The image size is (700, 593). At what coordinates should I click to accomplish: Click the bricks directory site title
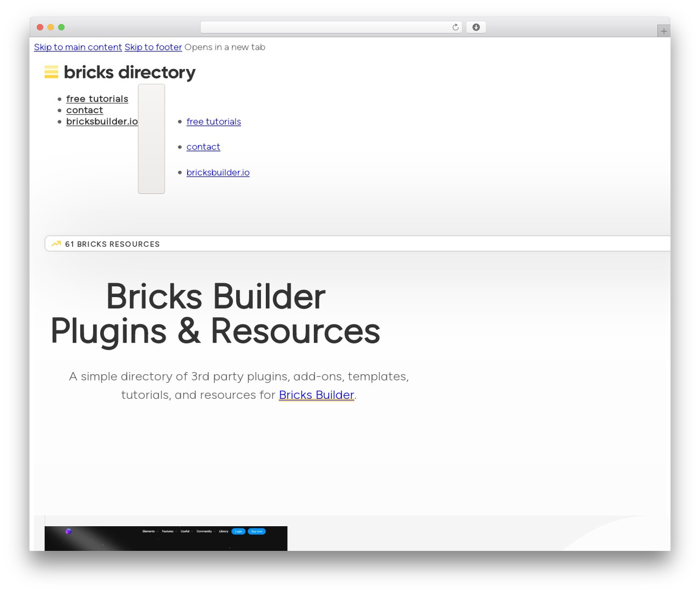click(x=130, y=72)
